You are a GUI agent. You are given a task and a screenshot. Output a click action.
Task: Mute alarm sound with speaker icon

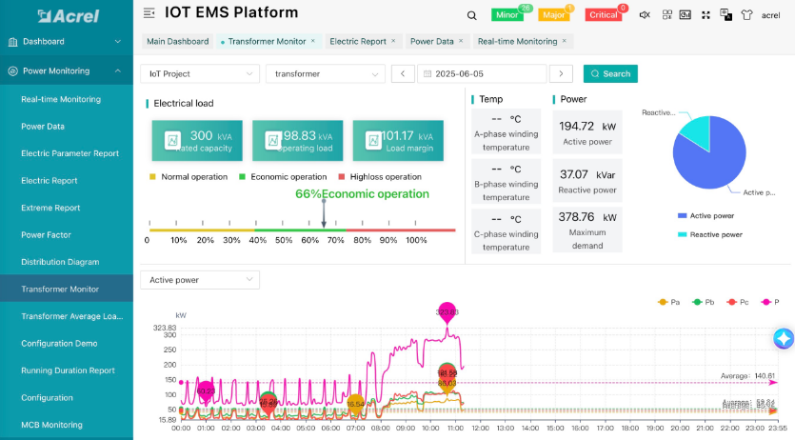645,15
